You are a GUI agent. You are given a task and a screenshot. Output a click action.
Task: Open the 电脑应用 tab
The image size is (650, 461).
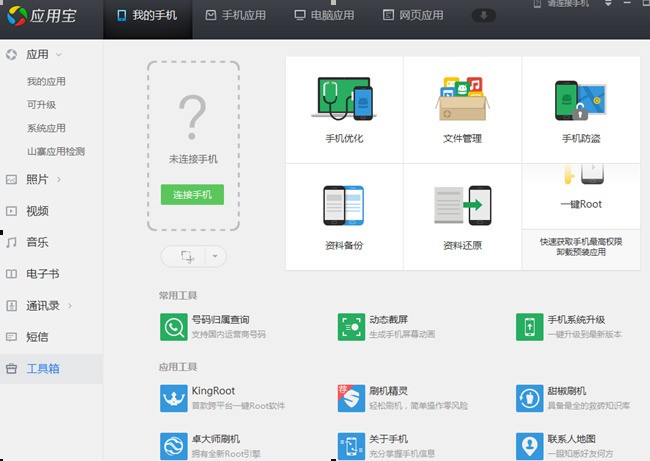point(324,16)
